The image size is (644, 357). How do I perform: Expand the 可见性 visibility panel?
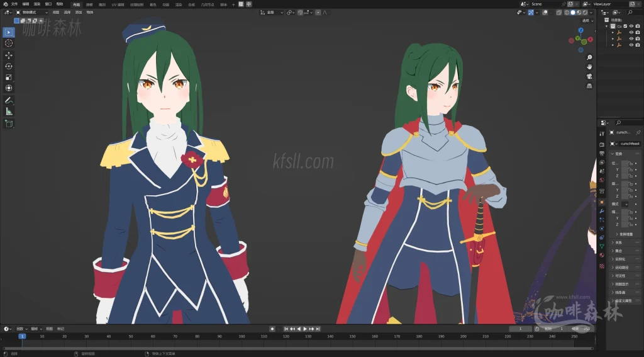coord(619,276)
